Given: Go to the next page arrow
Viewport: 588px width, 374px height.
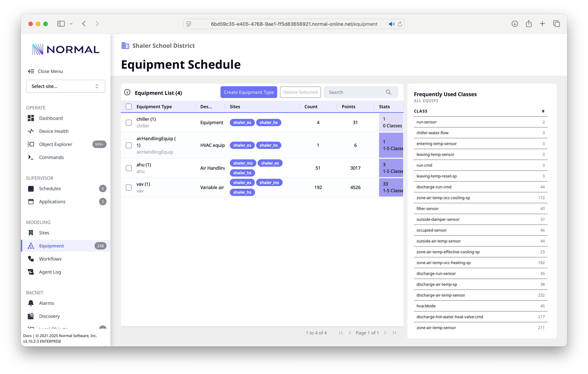Looking at the screenshot, I should 385,333.
